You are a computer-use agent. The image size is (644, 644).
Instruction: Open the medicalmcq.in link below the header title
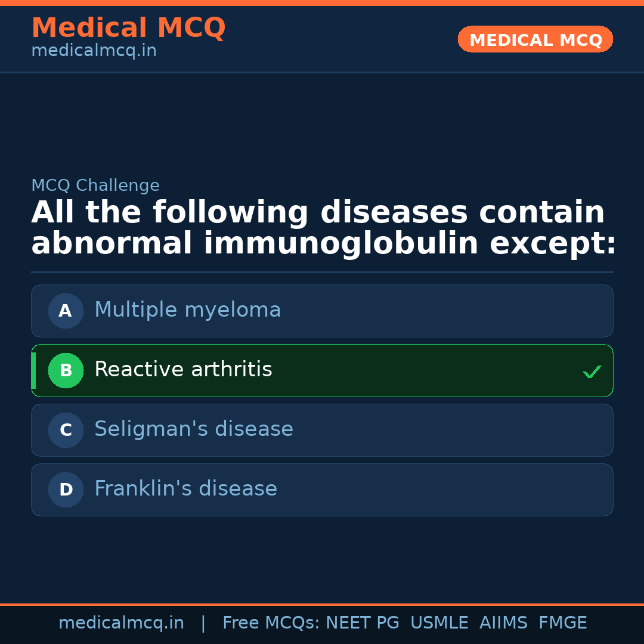click(94, 51)
